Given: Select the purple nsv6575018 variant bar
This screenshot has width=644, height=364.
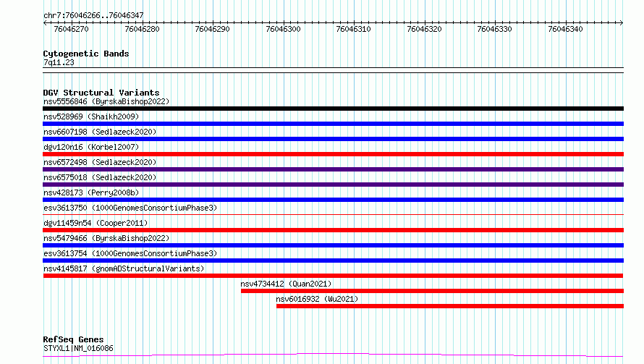Looking at the screenshot, I should (x=333, y=185).
